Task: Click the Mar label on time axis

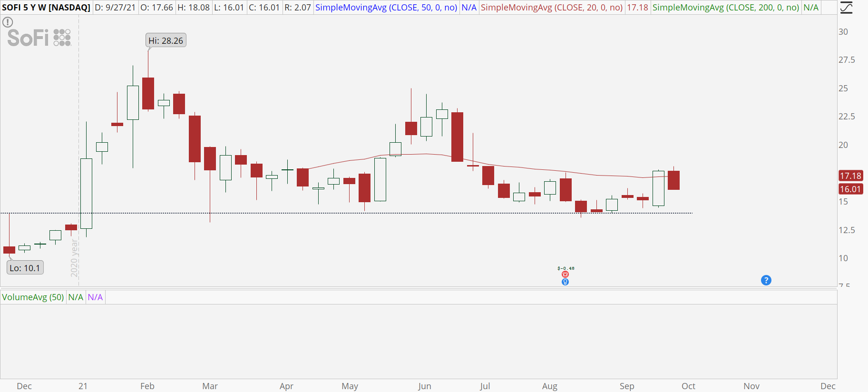Action: click(210, 386)
